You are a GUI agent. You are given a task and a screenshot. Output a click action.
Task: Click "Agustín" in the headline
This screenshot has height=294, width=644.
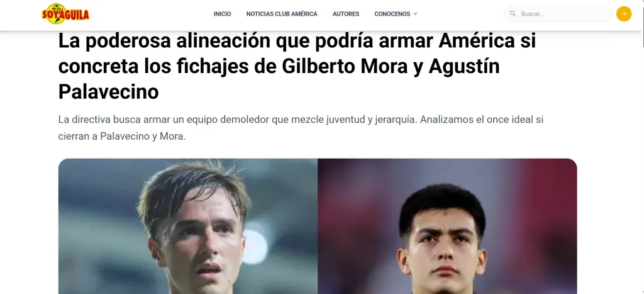464,67
